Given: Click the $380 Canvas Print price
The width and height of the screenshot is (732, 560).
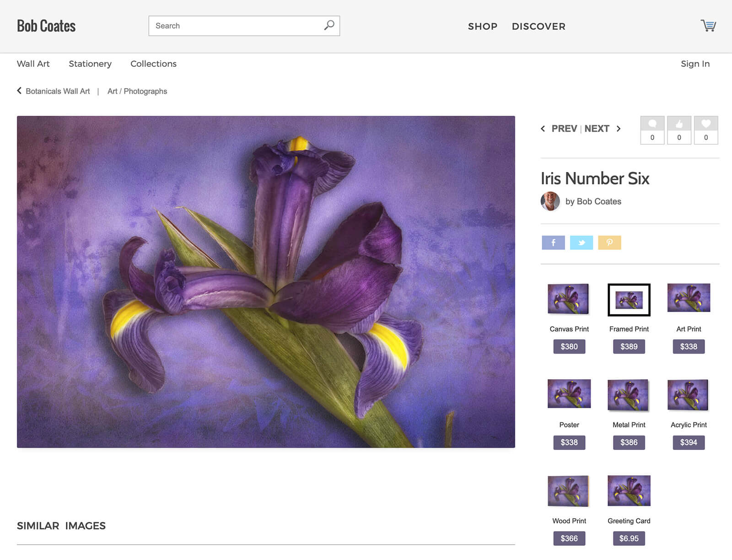Looking at the screenshot, I should click(x=569, y=347).
